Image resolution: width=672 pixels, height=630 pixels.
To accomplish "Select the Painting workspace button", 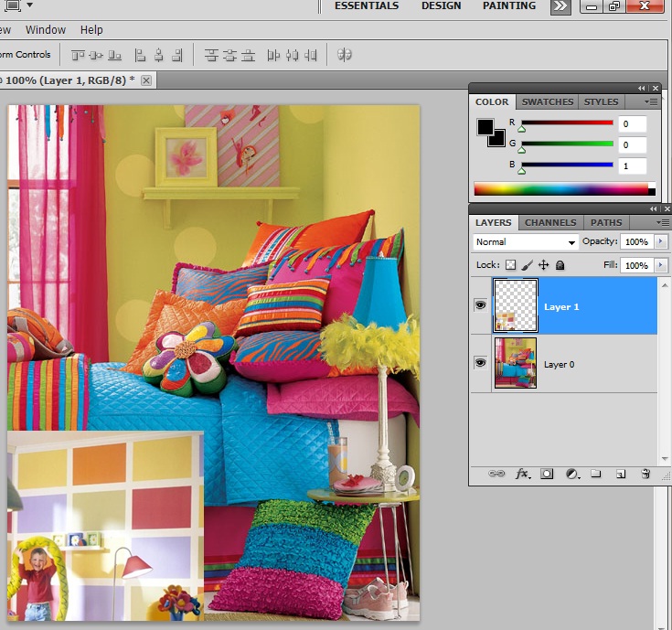I will (x=510, y=6).
